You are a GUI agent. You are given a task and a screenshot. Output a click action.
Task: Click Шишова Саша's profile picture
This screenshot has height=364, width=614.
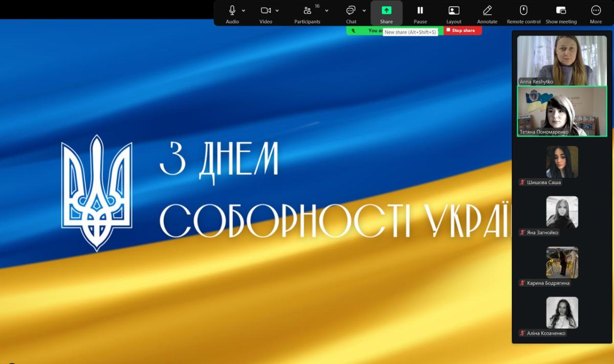click(x=562, y=162)
